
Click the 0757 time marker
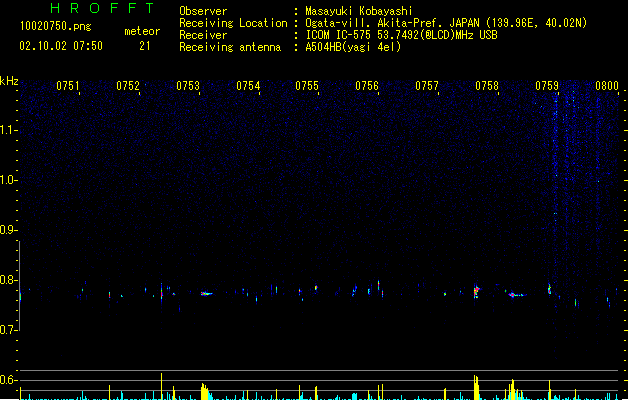pos(427,86)
